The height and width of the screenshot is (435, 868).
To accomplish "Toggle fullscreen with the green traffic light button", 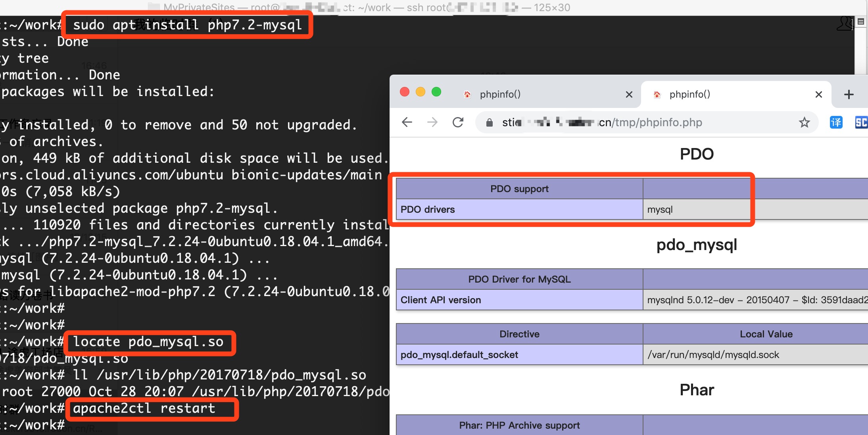I will 436,92.
